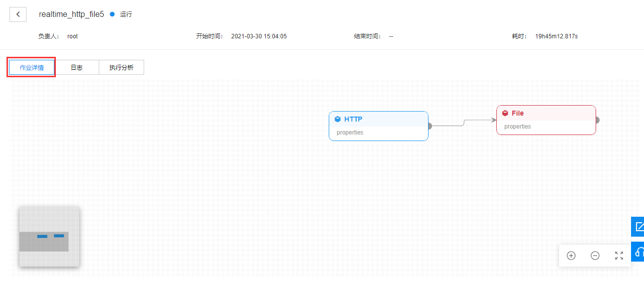Screen dimensions: 644x283
Task: Open the 执行分析 tab
Action: click(121, 67)
